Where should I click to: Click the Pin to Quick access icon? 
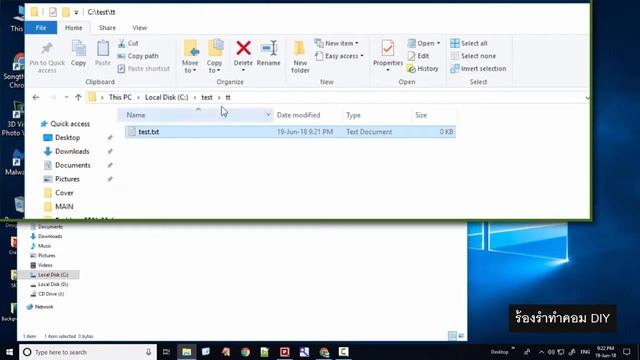pyautogui.click(x=47, y=49)
